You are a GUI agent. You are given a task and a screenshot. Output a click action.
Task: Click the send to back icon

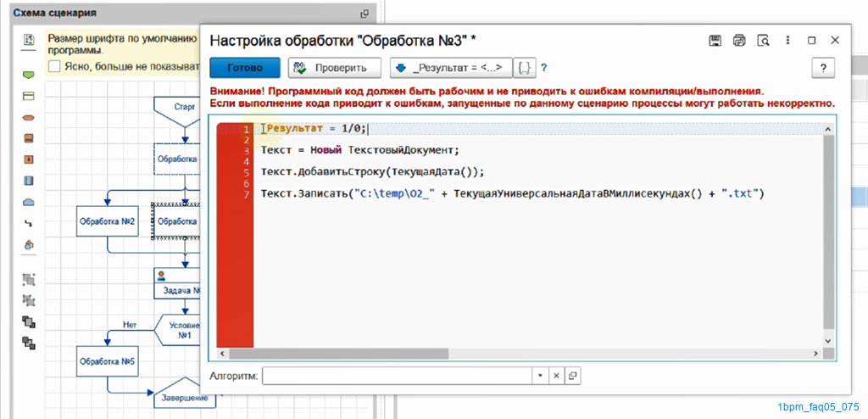click(29, 343)
